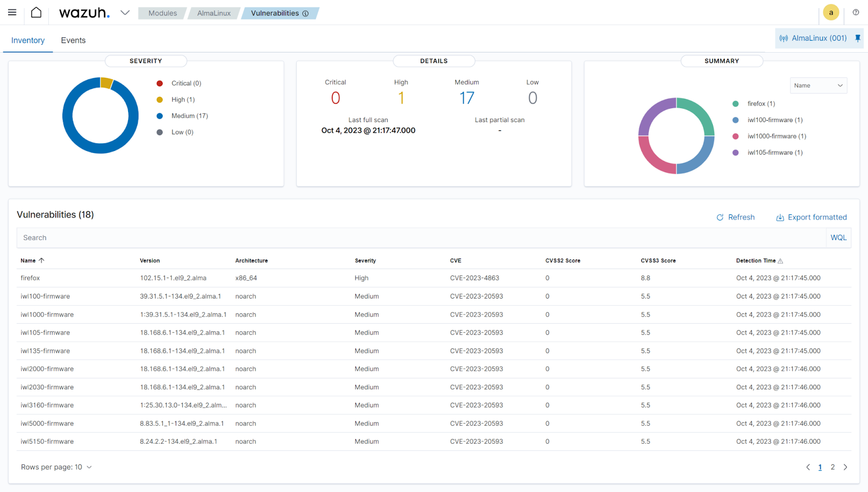Click the Detection Time warning icon
This screenshot has width=868, height=492.
pyautogui.click(x=780, y=261)
